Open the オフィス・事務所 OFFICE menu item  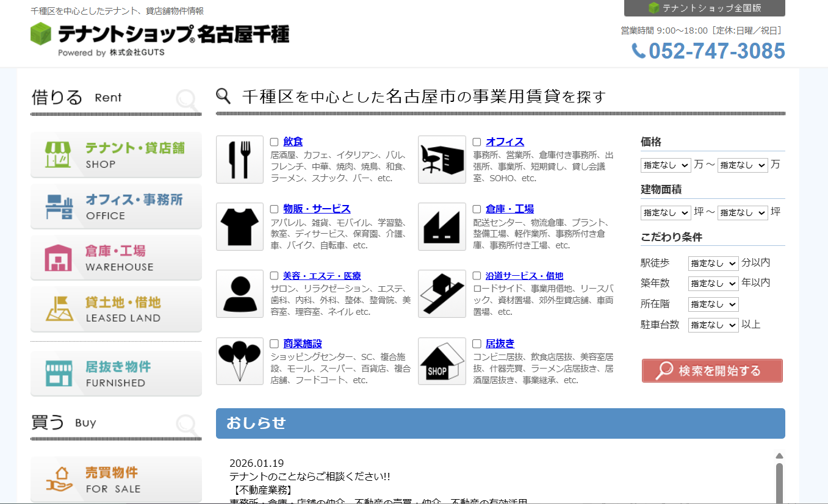[x=116, y=206]
